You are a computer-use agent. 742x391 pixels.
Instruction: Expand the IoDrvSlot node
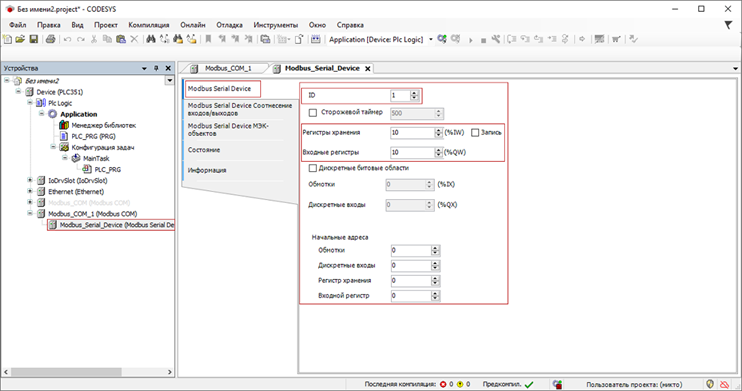[30, 180]
